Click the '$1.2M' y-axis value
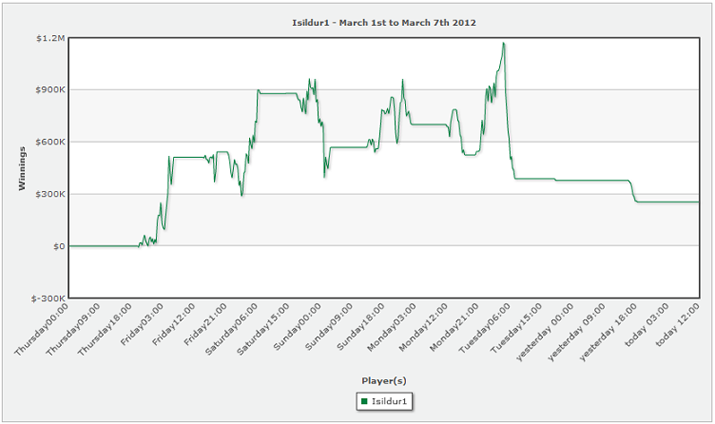715x424 pixels. coord(51,38)
